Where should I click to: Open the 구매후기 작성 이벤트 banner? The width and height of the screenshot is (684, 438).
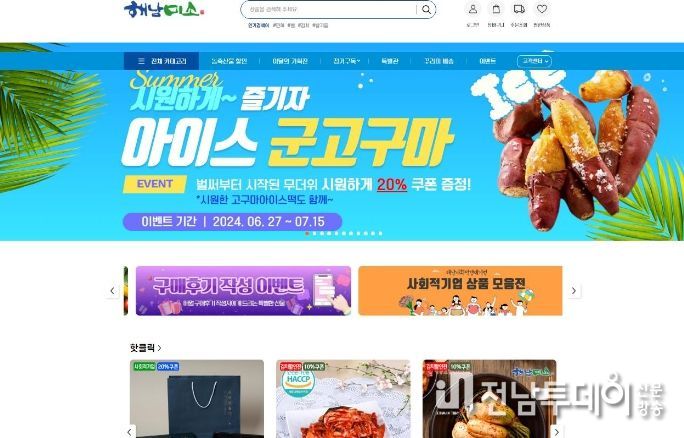(243, 291)
